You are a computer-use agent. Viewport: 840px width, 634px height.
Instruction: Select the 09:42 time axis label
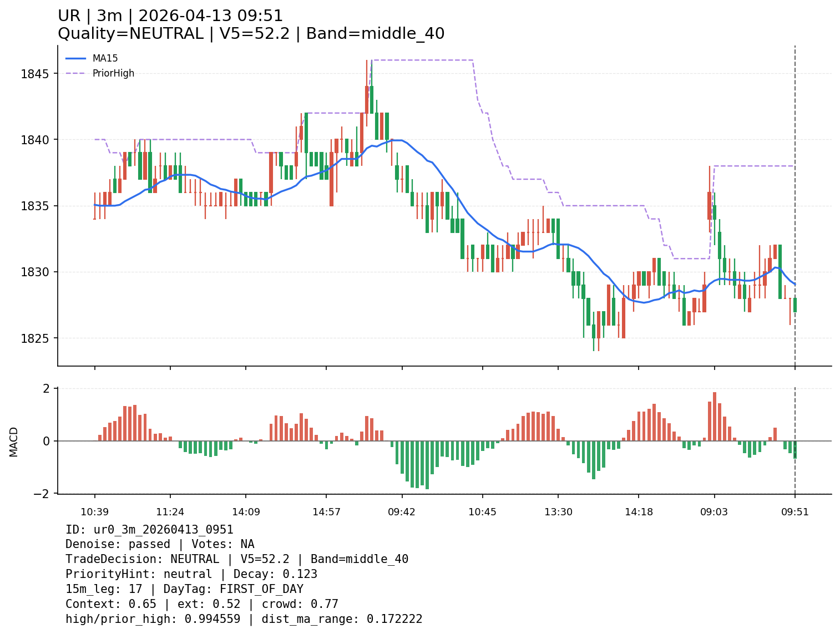pyautogui.click(x=402, y=512)
